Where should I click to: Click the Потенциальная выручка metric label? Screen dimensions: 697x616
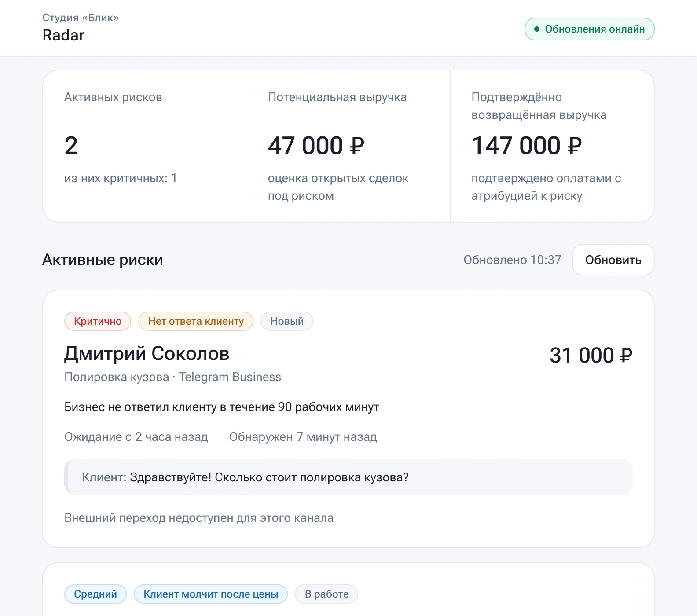point(337,97)
